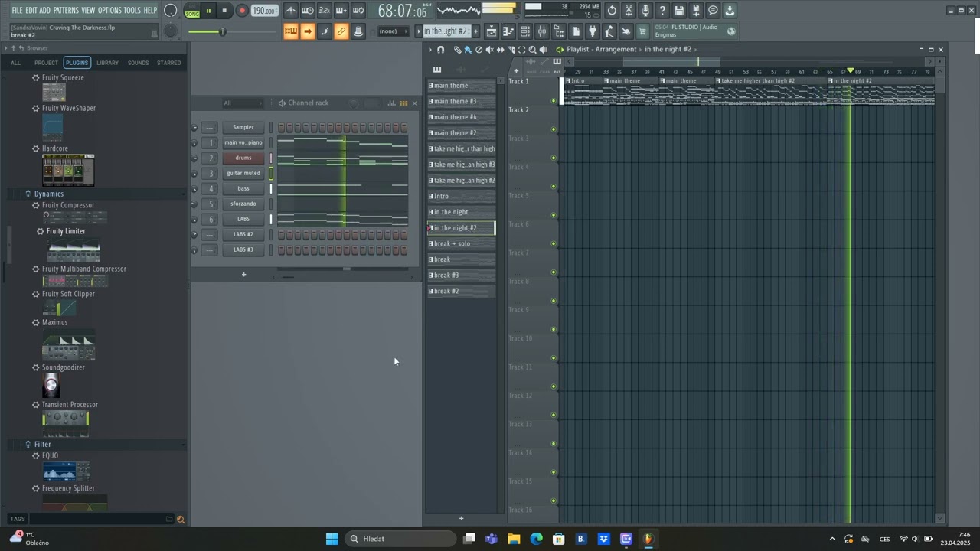Select Maximus plugin in browser
Viewport: 980px width, 551px height.
click(x=55, y=322)
